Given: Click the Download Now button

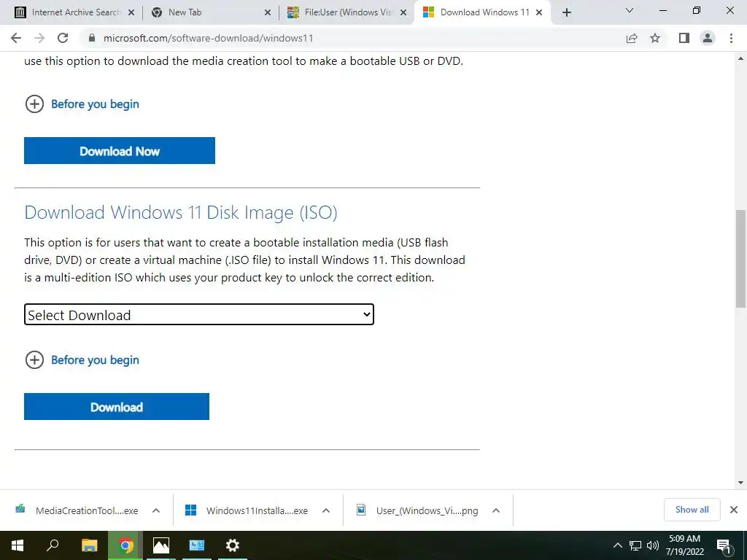Looking at the screenshot, I should pyautogui.click(x=120, y=150).
